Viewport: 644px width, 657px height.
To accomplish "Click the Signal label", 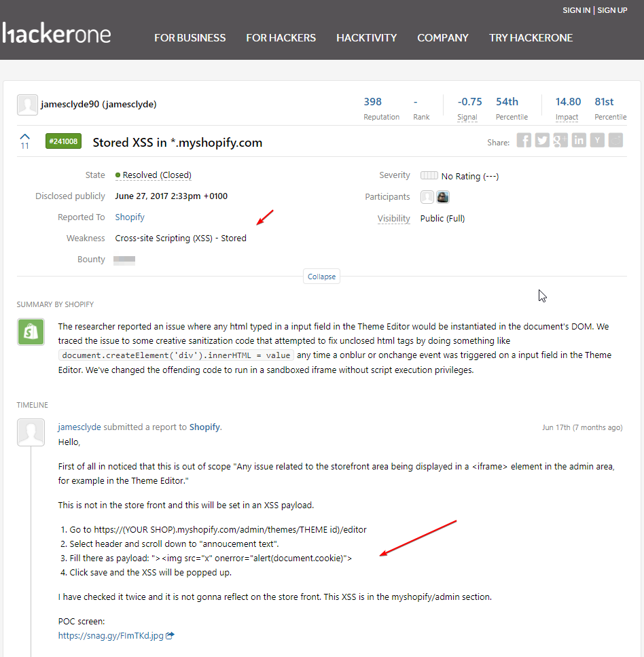I will tap(467, 117).
